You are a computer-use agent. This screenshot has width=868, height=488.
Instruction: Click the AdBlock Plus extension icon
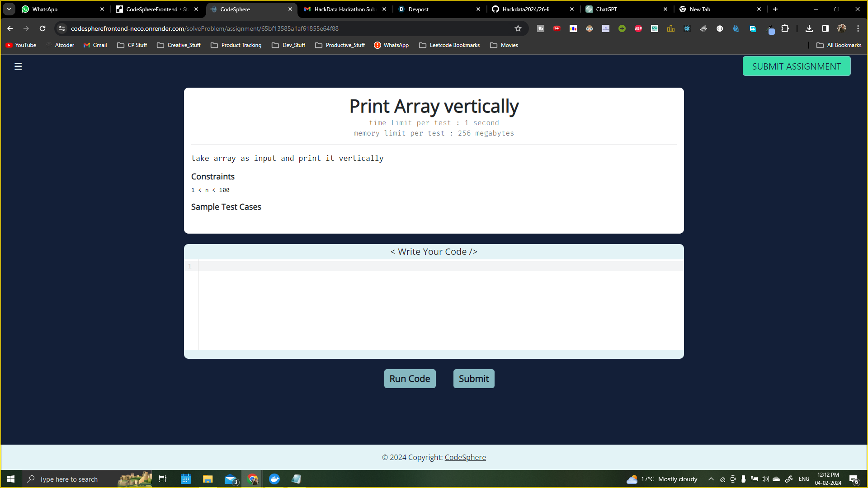tap(638, 28)
